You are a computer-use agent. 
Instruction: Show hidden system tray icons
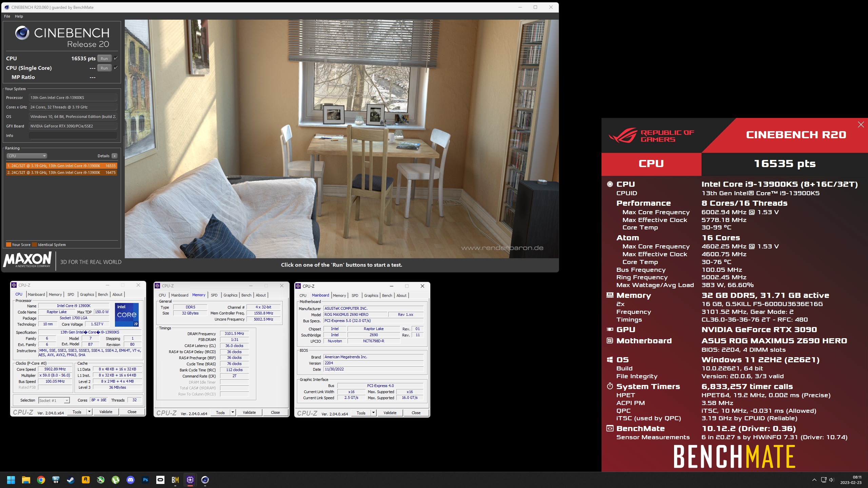[814, 480]
